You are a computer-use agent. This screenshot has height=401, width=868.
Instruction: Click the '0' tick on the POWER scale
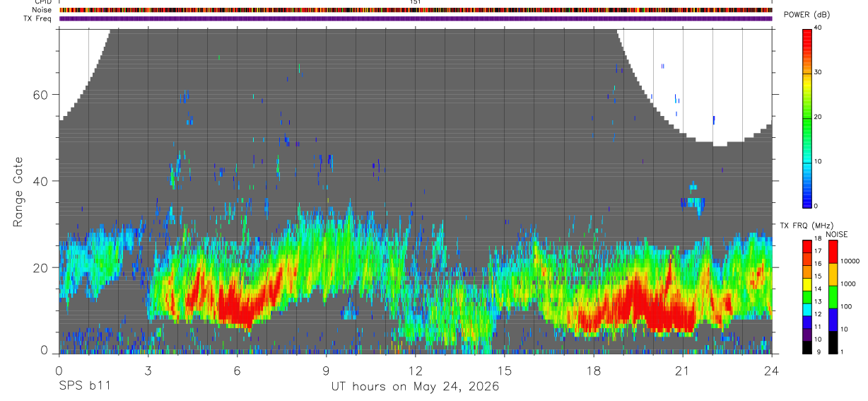pyautogui.click(x=815, y=206)
